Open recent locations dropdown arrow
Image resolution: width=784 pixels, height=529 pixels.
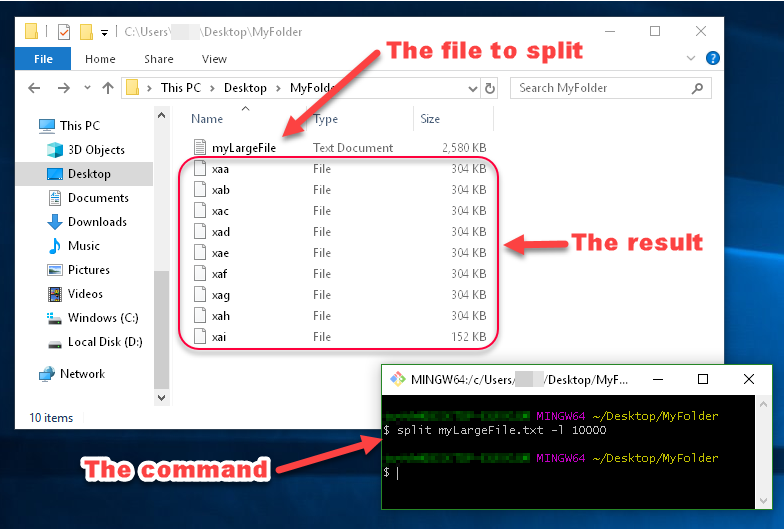click(87, 88)
